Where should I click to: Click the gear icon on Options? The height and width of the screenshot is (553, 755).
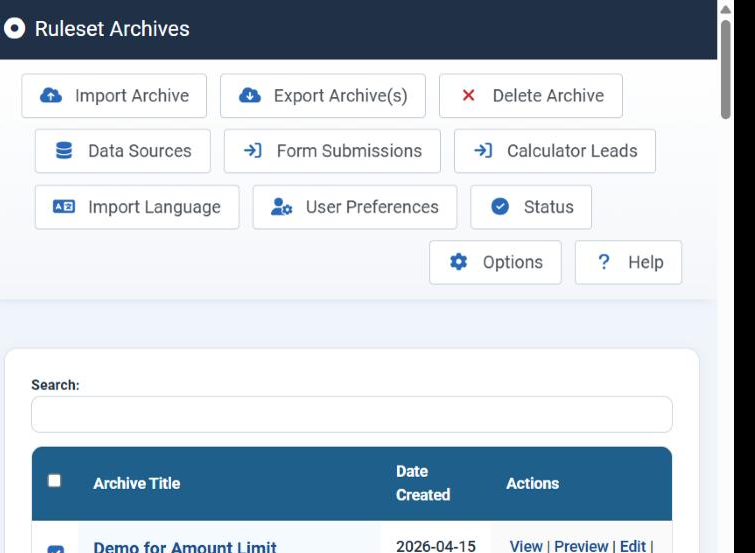click(x=458, y=262)
